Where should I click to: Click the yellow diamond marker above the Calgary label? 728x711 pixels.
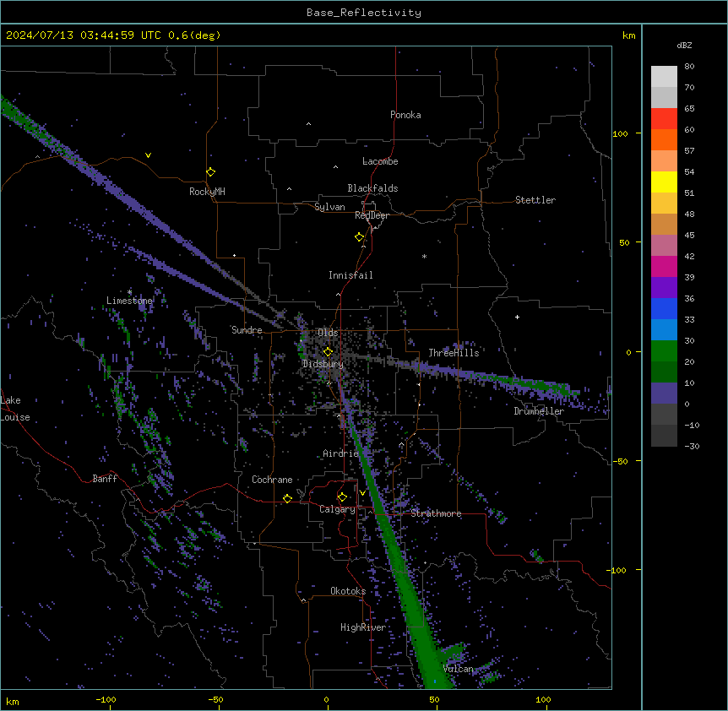coord(342,497)
